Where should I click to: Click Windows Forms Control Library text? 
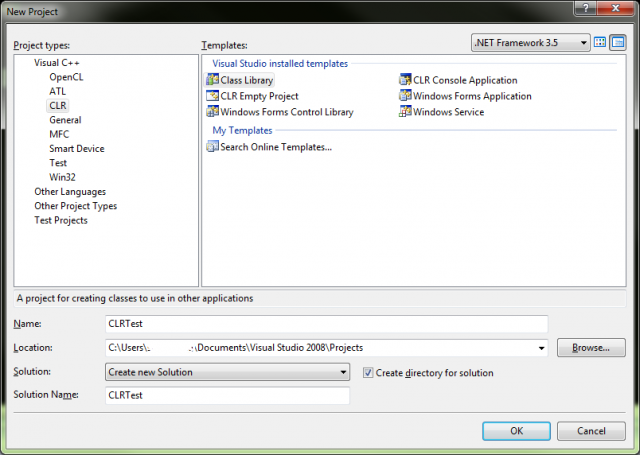click(x=287, y=112)
